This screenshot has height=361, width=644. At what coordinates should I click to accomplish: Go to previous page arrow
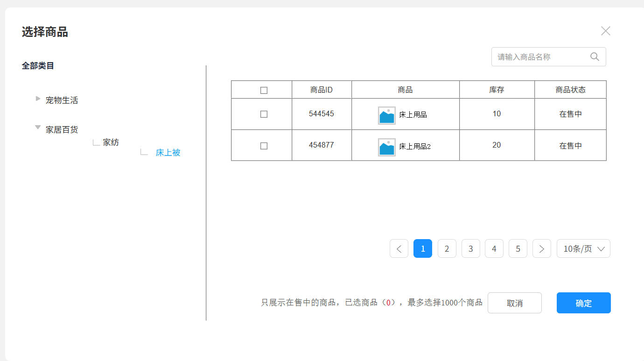399,248
